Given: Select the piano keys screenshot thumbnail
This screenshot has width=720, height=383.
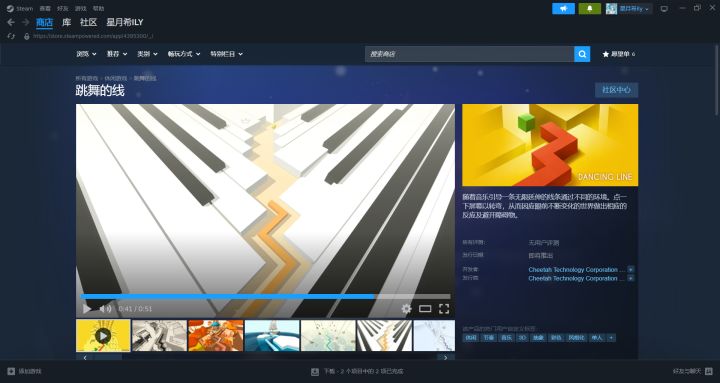Looking at the screenshot, I should [x=384, y=336].
